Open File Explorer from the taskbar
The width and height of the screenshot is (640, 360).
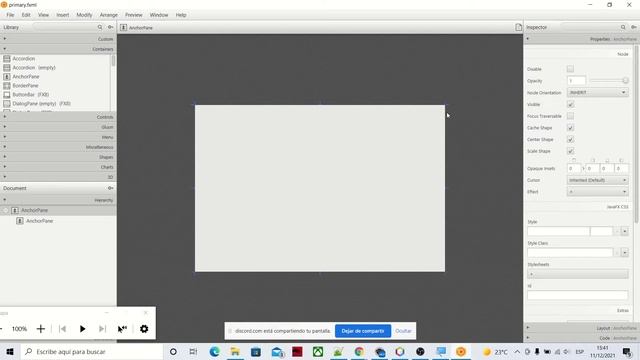tap(235, 351)
